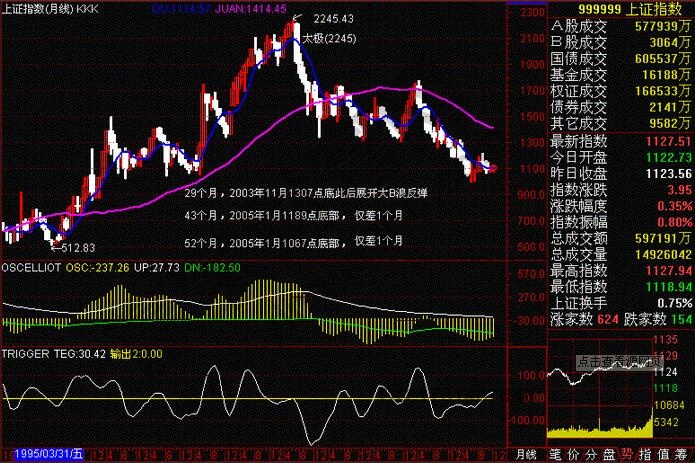The height and width of the screenshot is (463, 695).
Task: Switch to the 价 tab
Action: coord(576,453)
